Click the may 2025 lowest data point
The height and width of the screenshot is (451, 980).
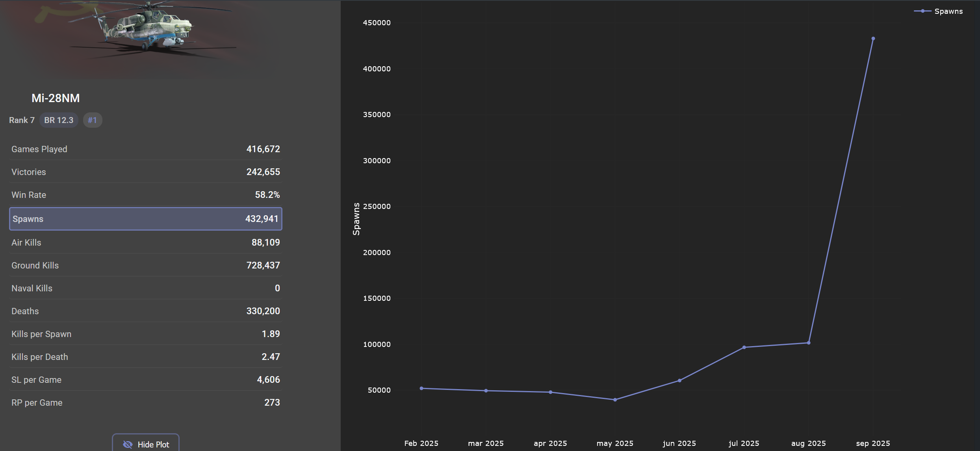click(615, 400)
